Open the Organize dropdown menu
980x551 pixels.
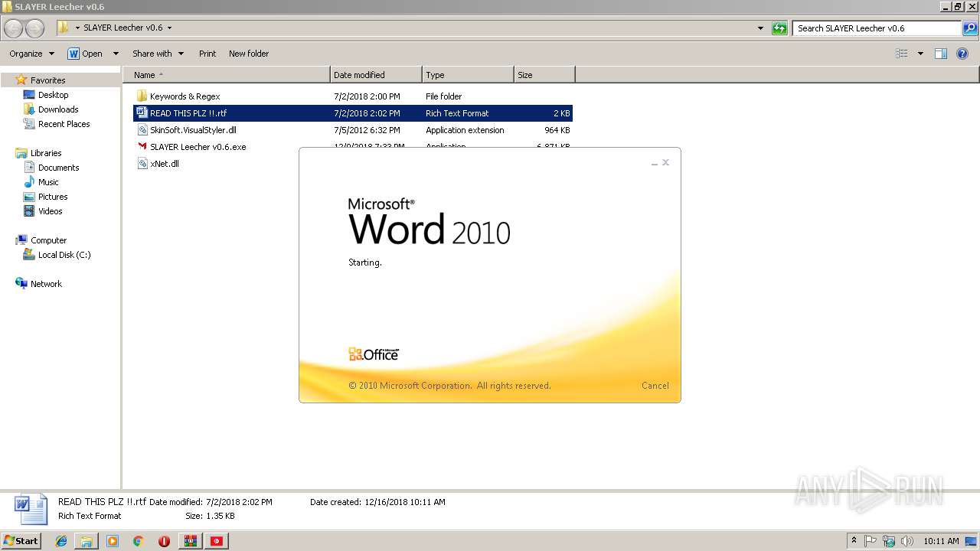(31, 54)
